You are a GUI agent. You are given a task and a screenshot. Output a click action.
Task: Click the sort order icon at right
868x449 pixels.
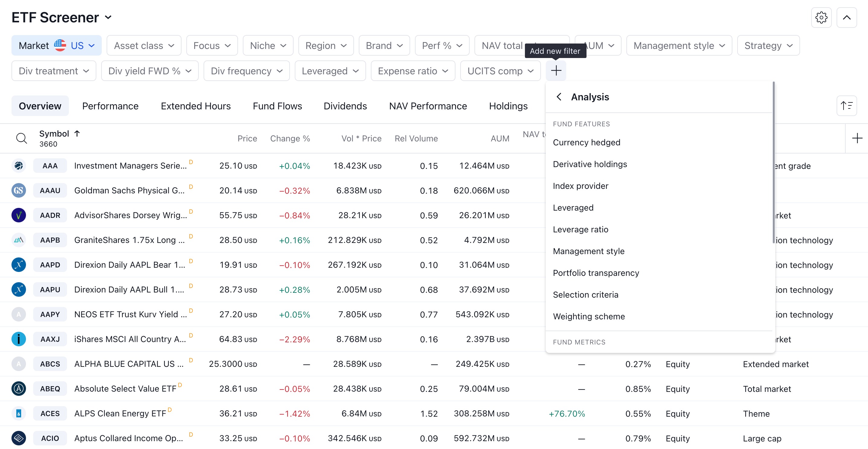pos(847,106)
